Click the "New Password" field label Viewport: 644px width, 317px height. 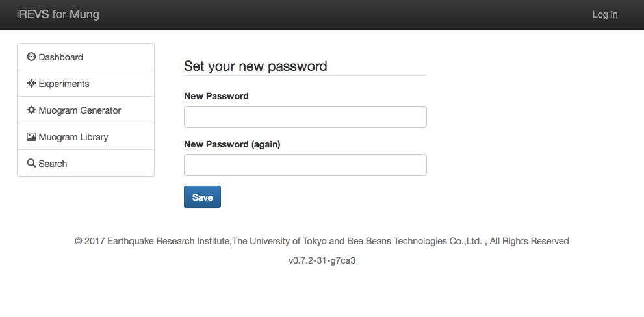click(x=216, y=96)
